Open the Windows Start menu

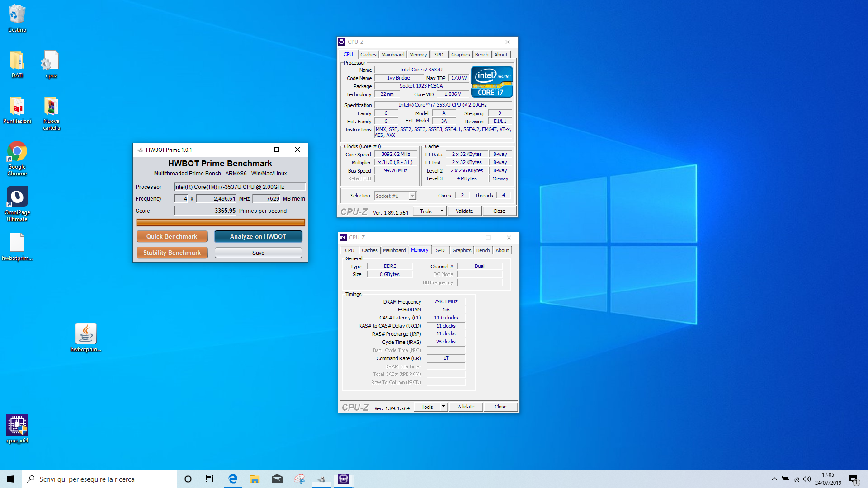click(11, 479)
